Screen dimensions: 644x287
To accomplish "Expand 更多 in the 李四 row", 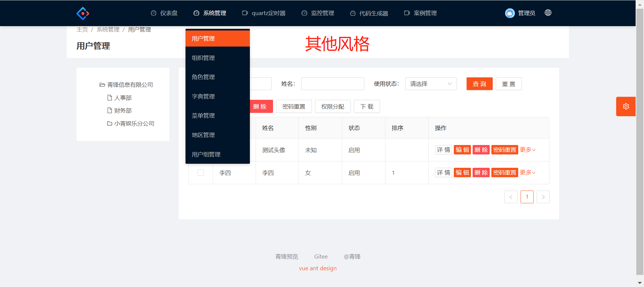I will click(x=528, y=172).
